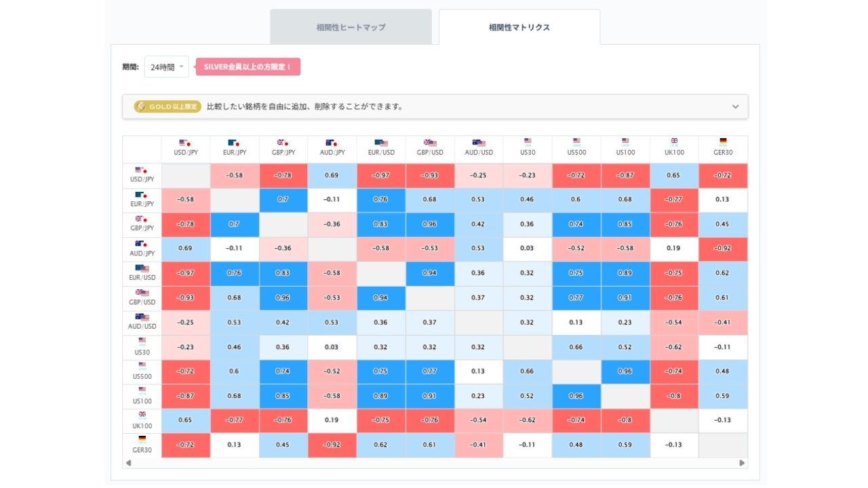Click the matrix horizontal scrollbar track

[x=435, y=463]
